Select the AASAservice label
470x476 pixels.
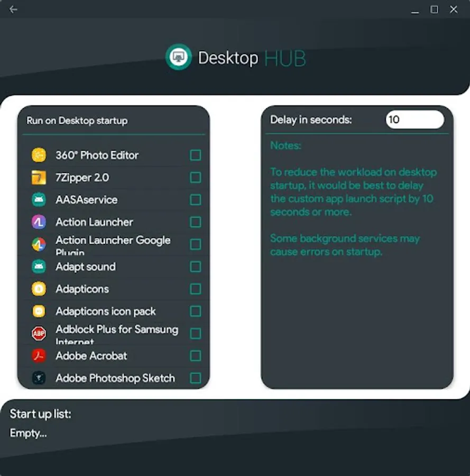tap(87, 200)
